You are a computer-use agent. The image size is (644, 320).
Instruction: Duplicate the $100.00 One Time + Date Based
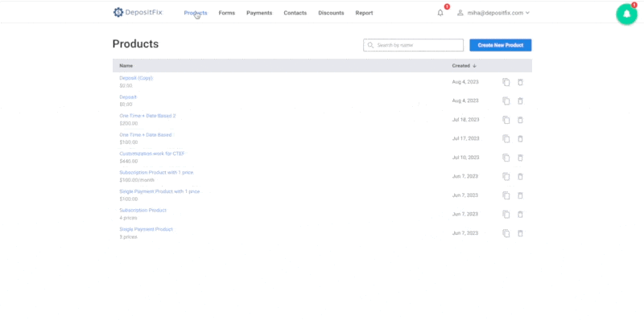coord(506,138)
